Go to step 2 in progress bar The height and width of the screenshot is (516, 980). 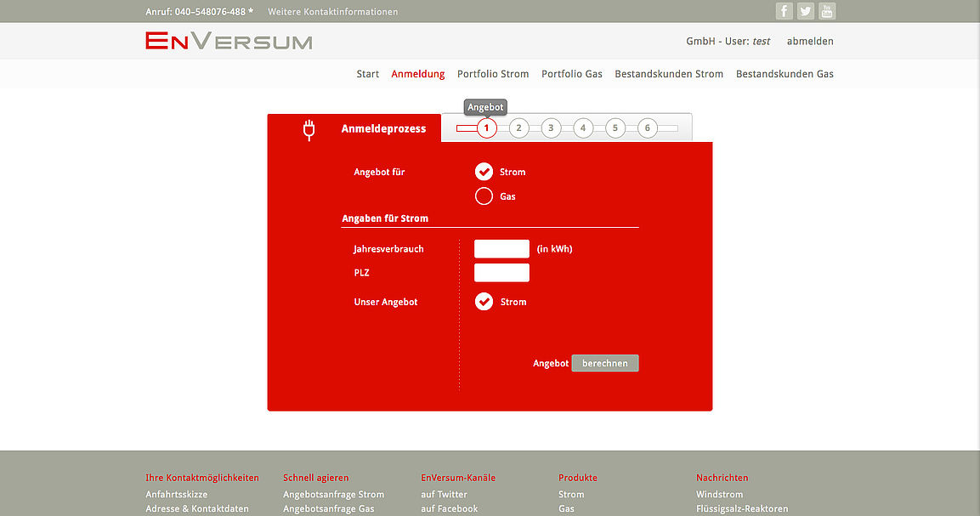518,128
